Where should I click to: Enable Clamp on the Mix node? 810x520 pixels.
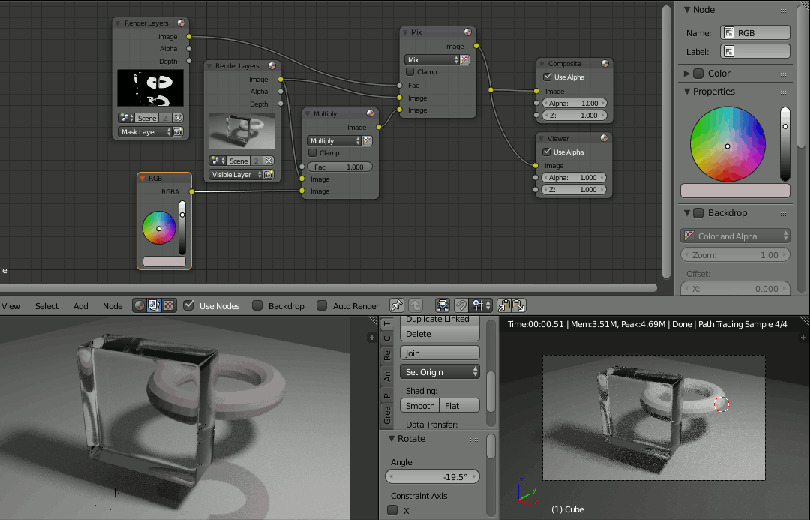pyautogui.click(x=410, y=72)
